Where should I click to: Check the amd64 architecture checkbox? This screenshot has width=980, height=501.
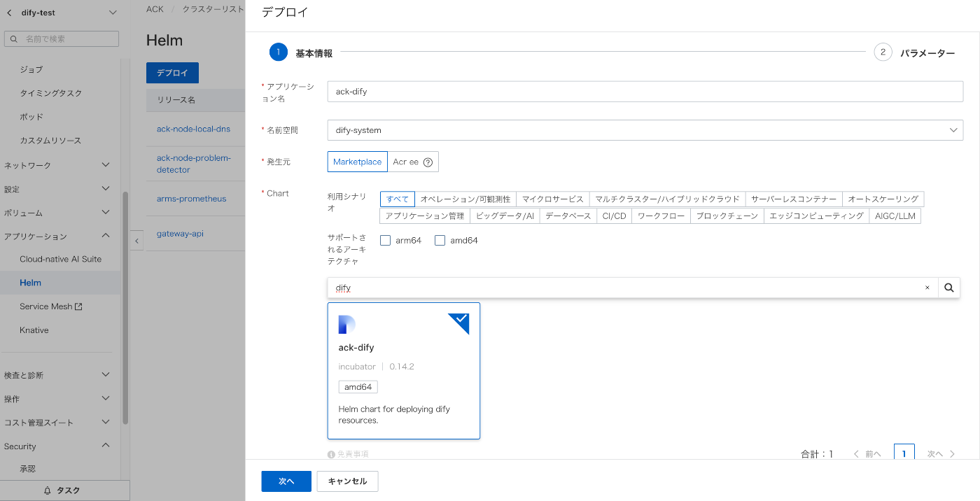click(x=440, y=241)
